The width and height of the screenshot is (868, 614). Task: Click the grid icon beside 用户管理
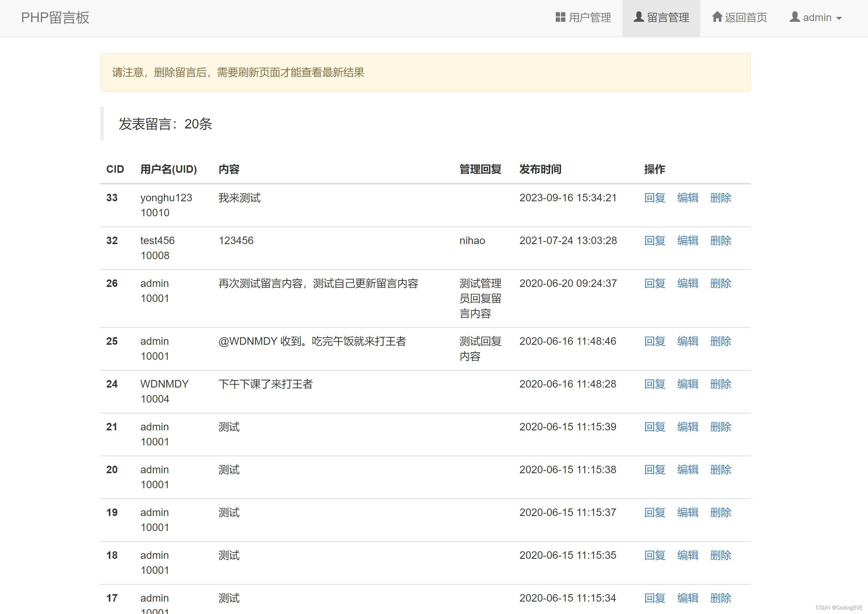(560, 17)
